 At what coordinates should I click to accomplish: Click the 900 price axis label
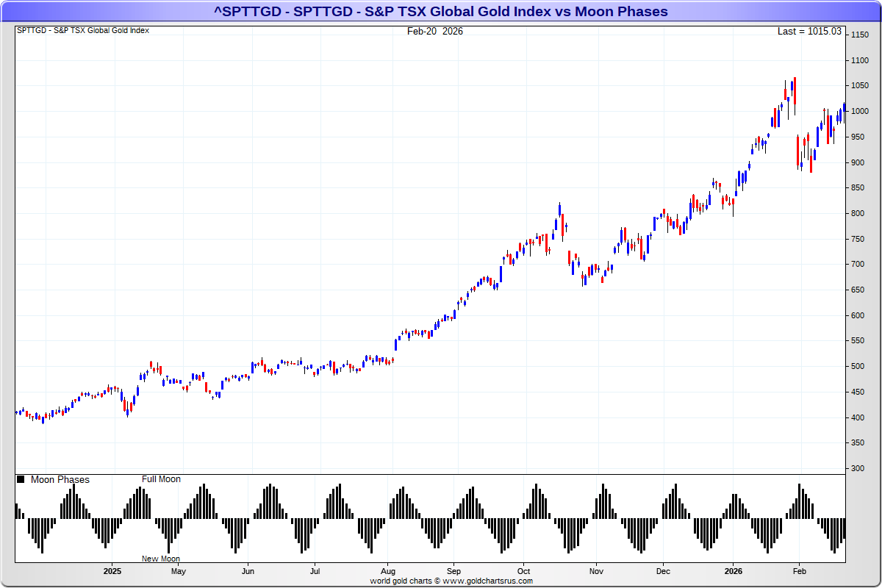[x=858, y=162]
